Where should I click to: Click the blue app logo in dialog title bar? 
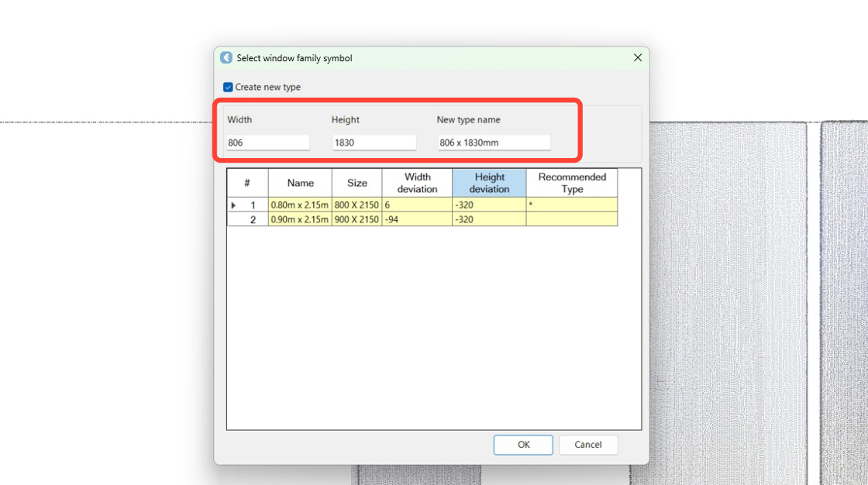pyautogui.click(x=226, y=57)
